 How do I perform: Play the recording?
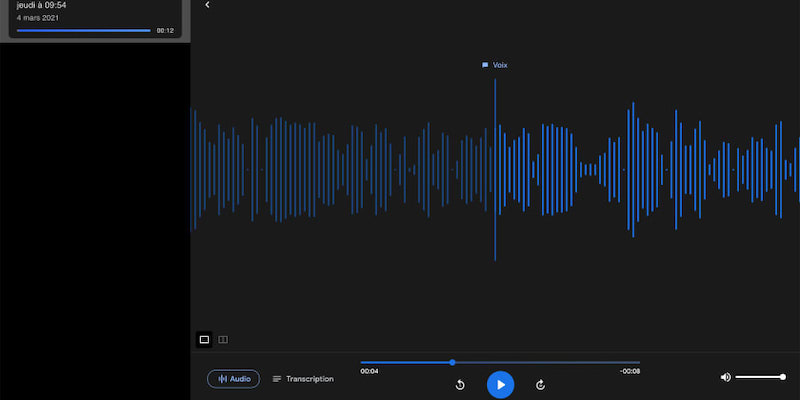click(500, 384)
